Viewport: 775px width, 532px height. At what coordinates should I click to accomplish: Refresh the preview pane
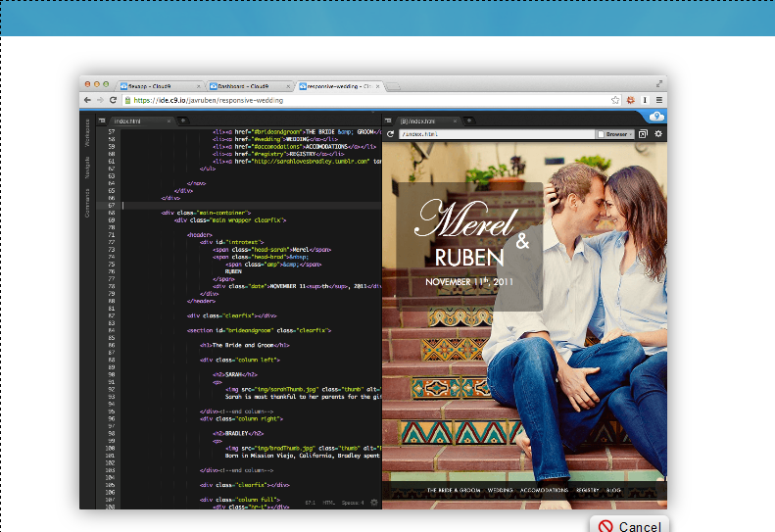[391, 134]
